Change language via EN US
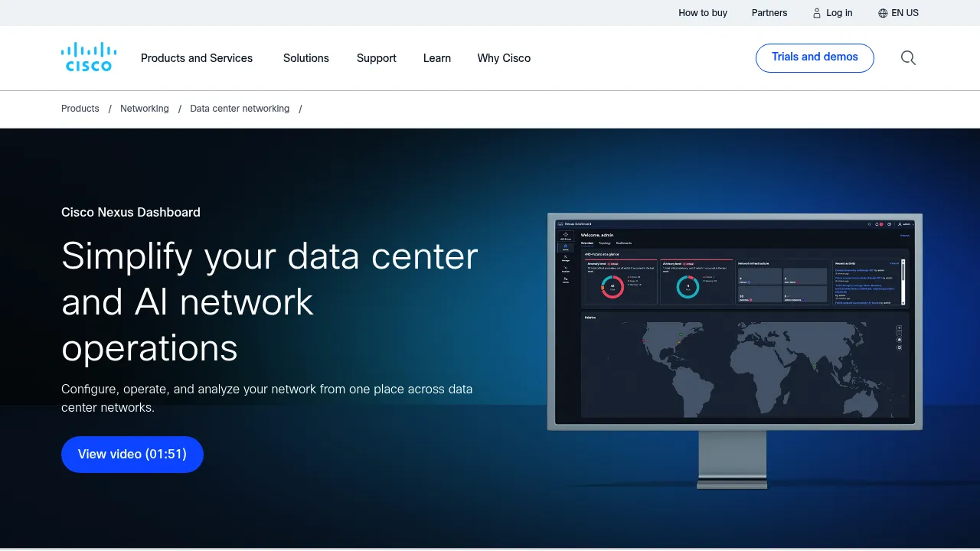The height and width of the screenshot is (551, 980). (x=905, y=13)
